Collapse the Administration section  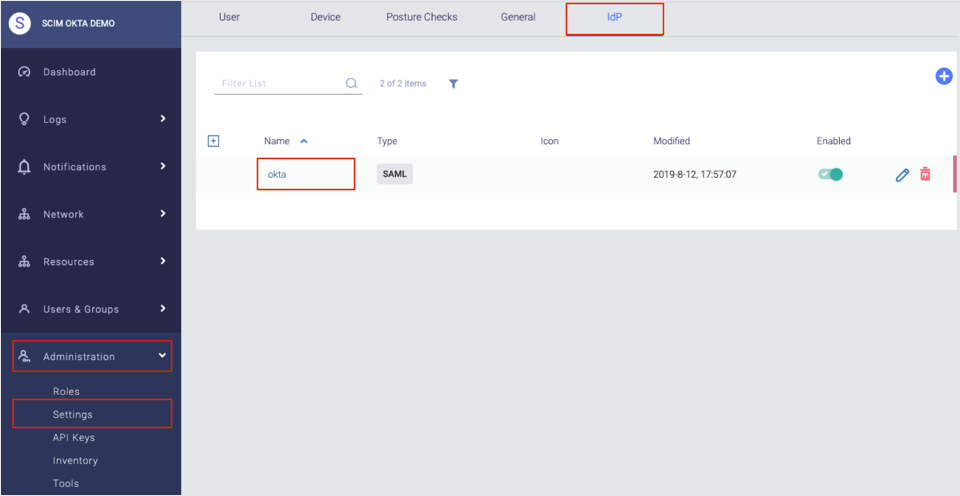point(162,356)
